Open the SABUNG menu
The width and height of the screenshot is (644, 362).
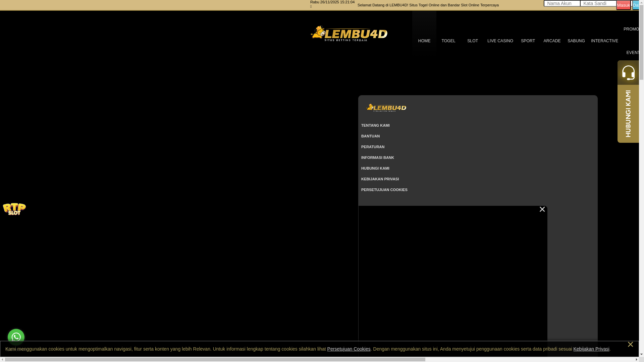(576, 41)
